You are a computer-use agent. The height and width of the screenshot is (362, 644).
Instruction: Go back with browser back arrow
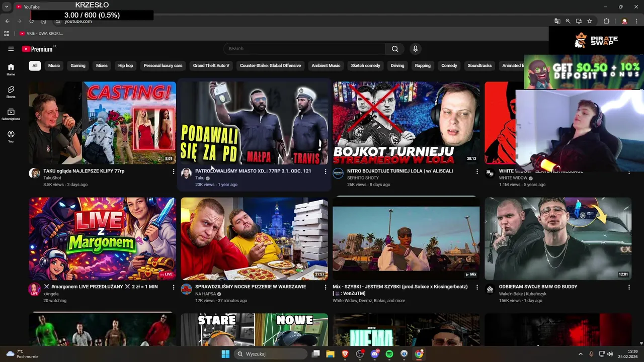click(x=7, y=21)
